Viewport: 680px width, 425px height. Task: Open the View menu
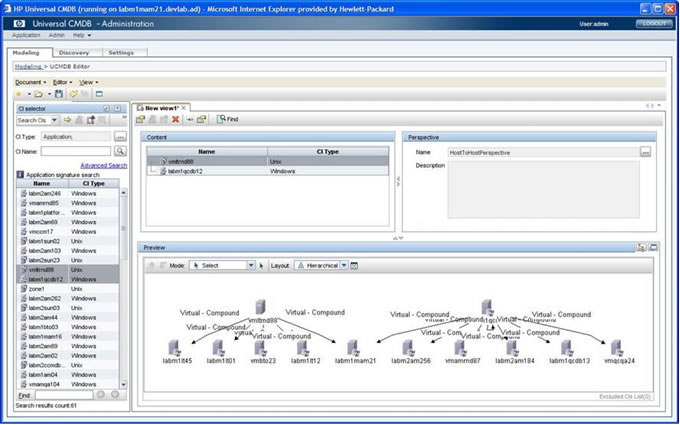(88, 82)
